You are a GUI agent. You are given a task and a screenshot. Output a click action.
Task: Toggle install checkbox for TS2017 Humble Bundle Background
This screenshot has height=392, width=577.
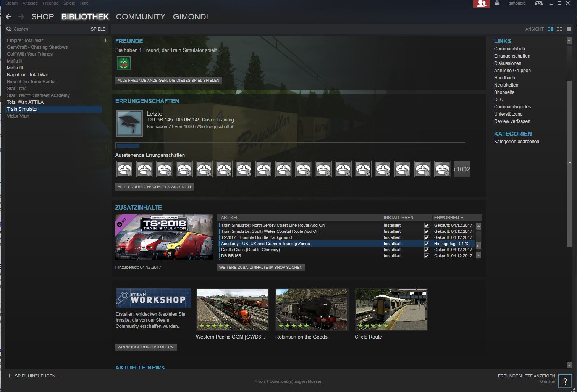(427, 237)
